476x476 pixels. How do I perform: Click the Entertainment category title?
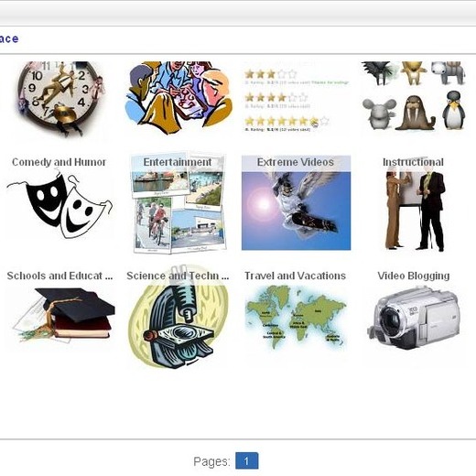pos(178,162)
